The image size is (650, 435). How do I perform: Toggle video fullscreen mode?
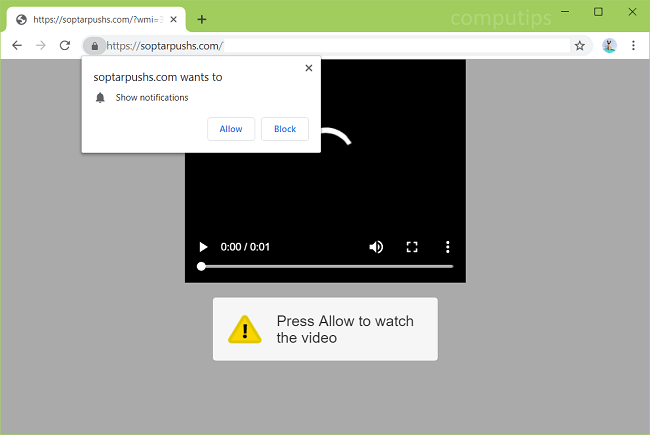411,247
